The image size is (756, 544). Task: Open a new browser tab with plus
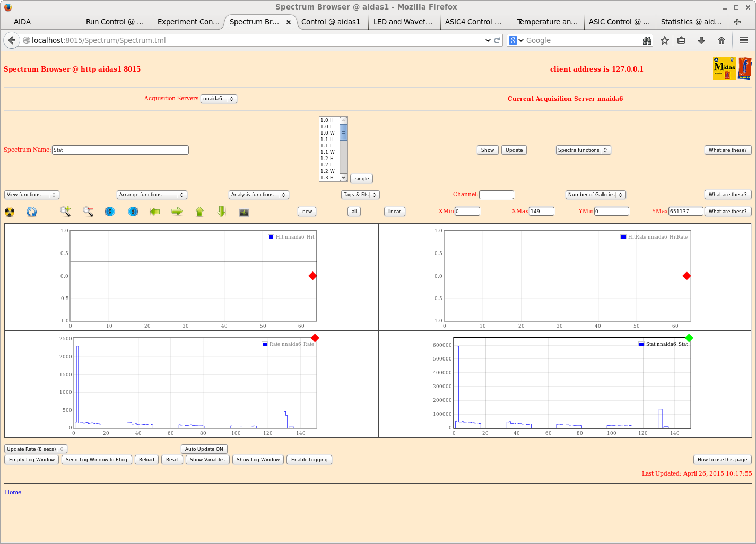tap(737, 22)
